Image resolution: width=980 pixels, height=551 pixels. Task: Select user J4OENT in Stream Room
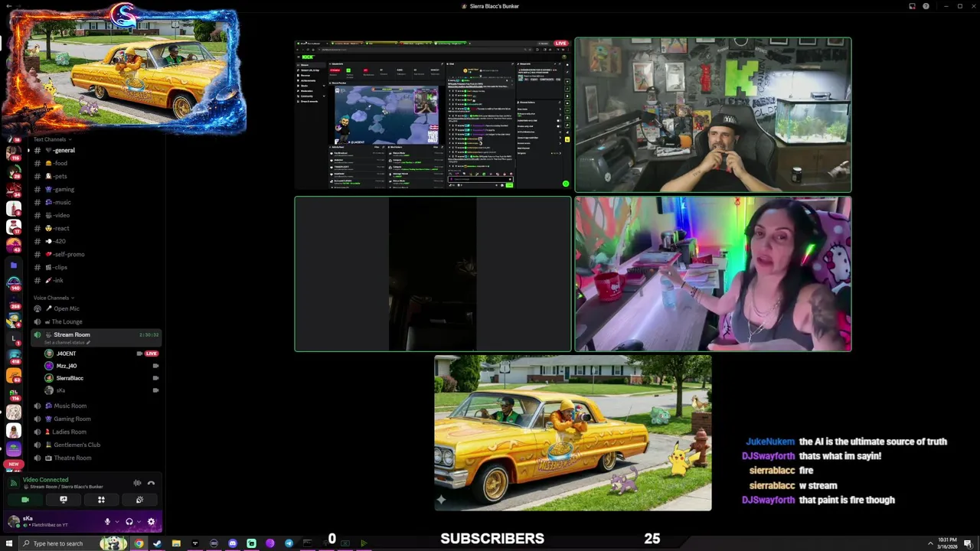66,354
